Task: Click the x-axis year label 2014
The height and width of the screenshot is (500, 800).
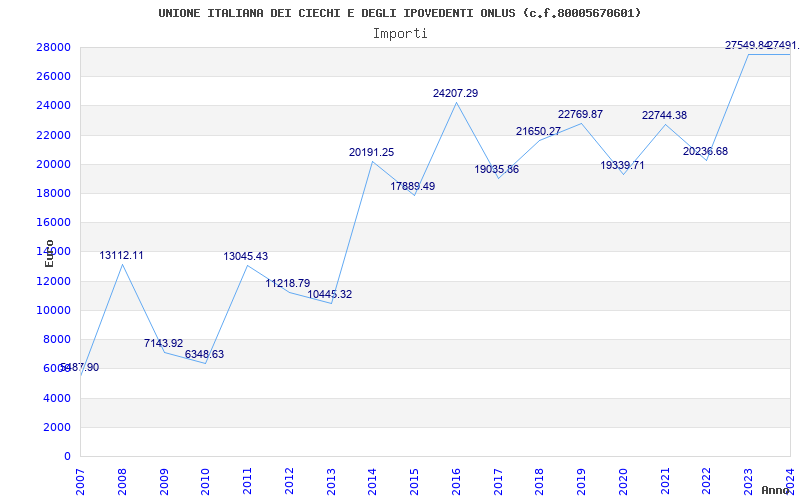Action: tap(373, 482)
